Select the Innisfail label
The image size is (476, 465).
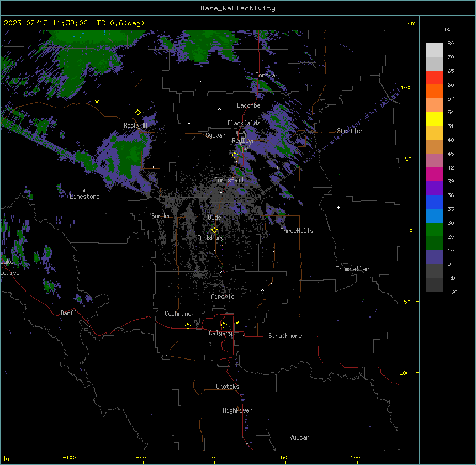pyautogui.click(x=229, y=180)
